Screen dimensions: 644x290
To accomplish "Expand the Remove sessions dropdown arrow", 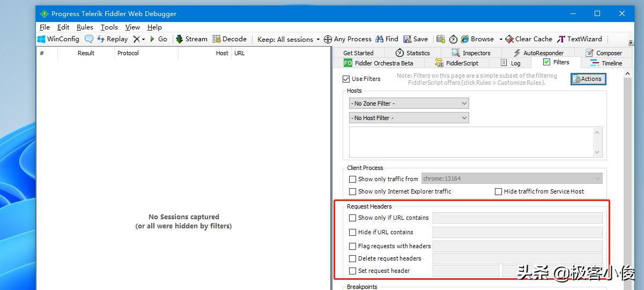I will [x=144, y=39].
